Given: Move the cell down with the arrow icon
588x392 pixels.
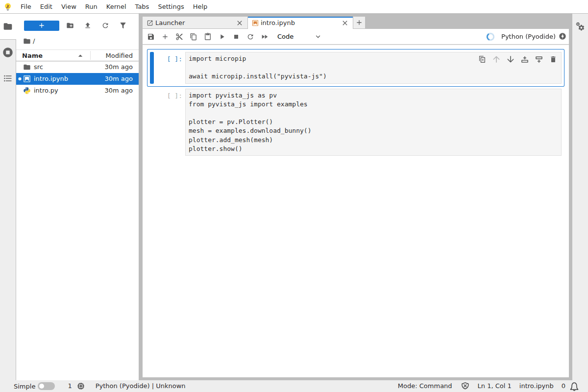Looking at the screenshot, I should (x=511, y=59).
